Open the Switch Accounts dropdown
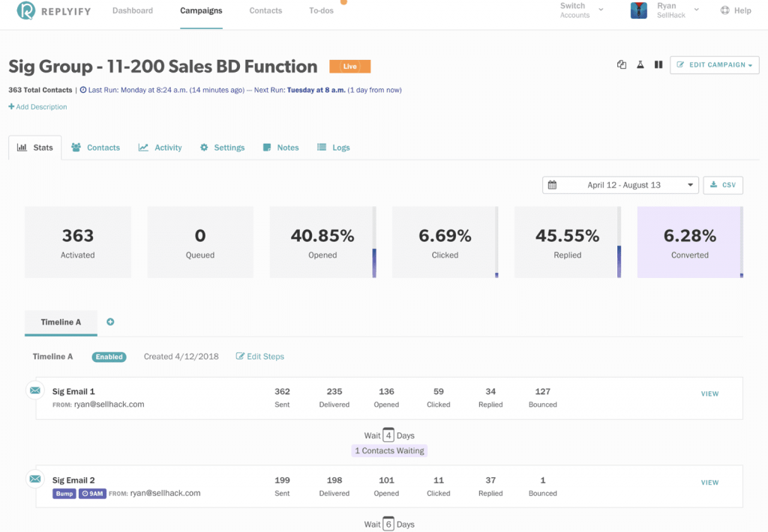Viewport: 768px width, 532px height. point(581,10)
